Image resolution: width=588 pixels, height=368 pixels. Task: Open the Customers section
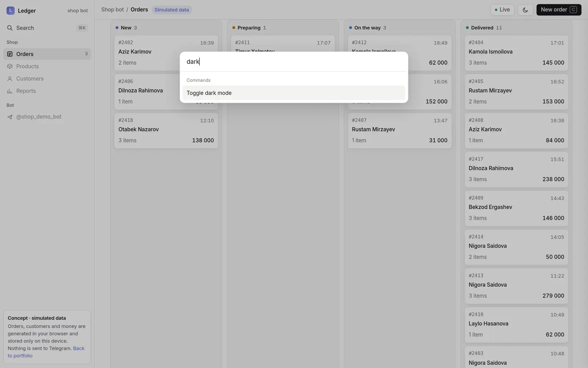click(x=47, y=79)
